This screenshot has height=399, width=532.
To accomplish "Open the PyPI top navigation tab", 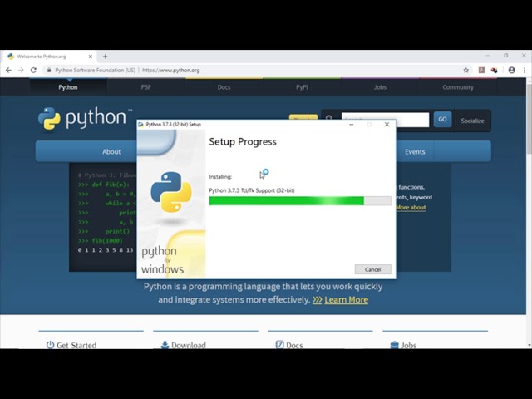I will click(302, 87).
